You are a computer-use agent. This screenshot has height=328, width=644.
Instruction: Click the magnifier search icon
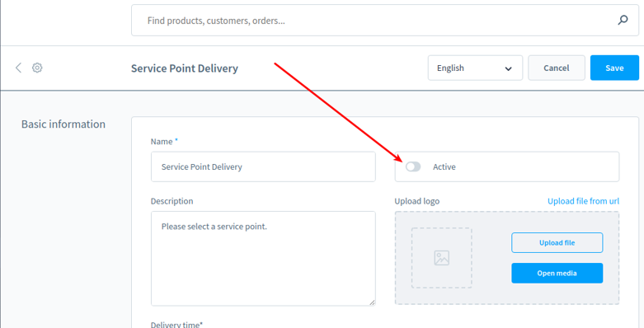[623, 20]
